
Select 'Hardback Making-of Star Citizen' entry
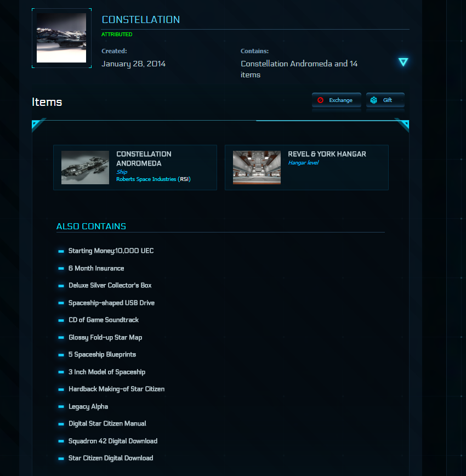click(x=117, y=389)
